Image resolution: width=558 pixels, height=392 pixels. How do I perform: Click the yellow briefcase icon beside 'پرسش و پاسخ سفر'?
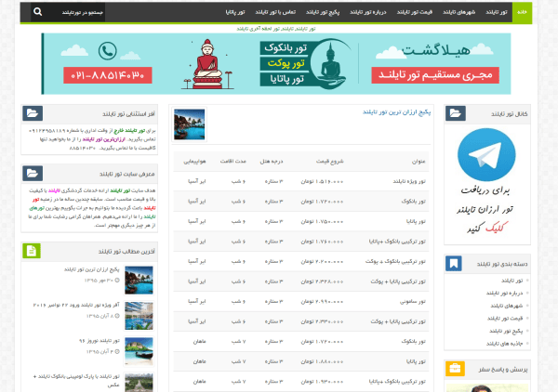click(x=455, y=369)
